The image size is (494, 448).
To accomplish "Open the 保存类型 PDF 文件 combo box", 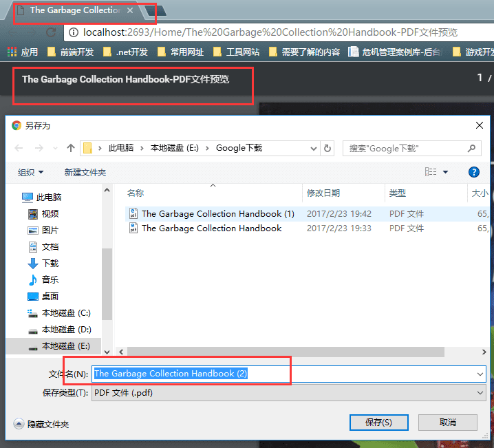I will pos(288,393).
